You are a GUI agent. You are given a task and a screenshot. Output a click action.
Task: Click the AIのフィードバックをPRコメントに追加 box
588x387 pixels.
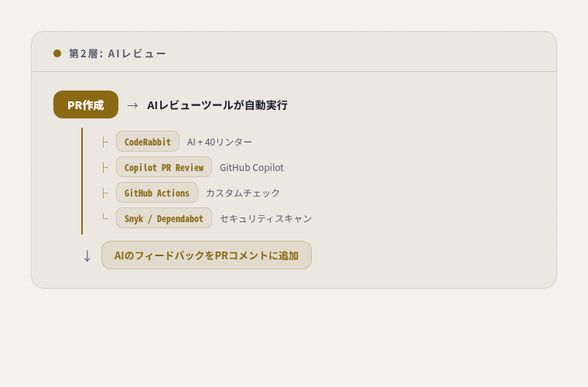pos(207,255)
